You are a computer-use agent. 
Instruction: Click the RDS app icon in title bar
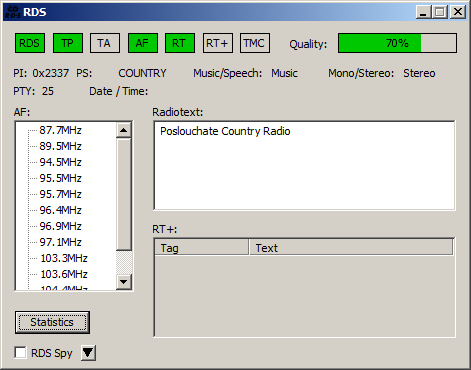13,12
